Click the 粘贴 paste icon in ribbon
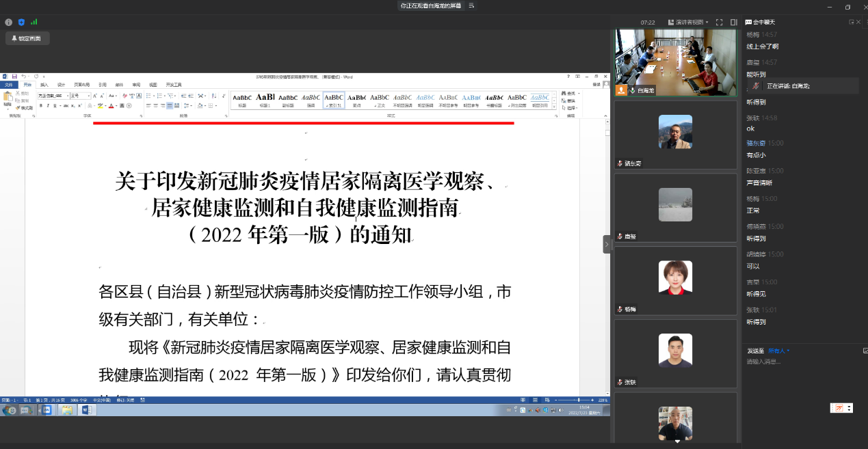 pos(8,100)
